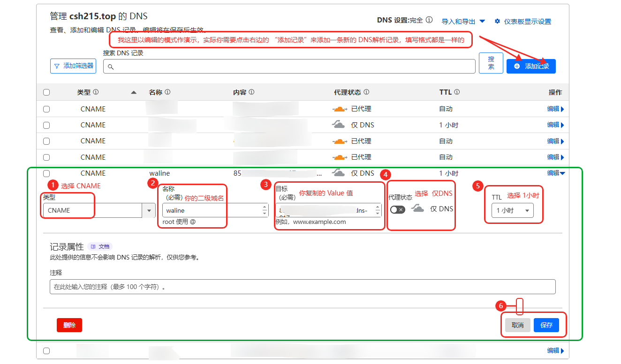Viewport: 621px width, 364px height.
Task: Click info icon next to 类型 header
Action: point(96,93)
